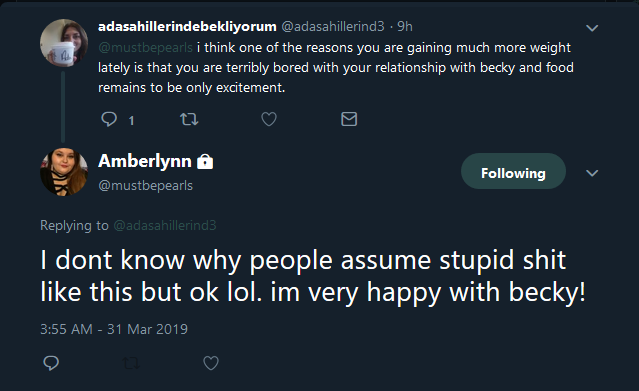Open the dropdown arrow beside Following
The height and width of the screenshot is (391, 639).
click(x=592, y=173)
